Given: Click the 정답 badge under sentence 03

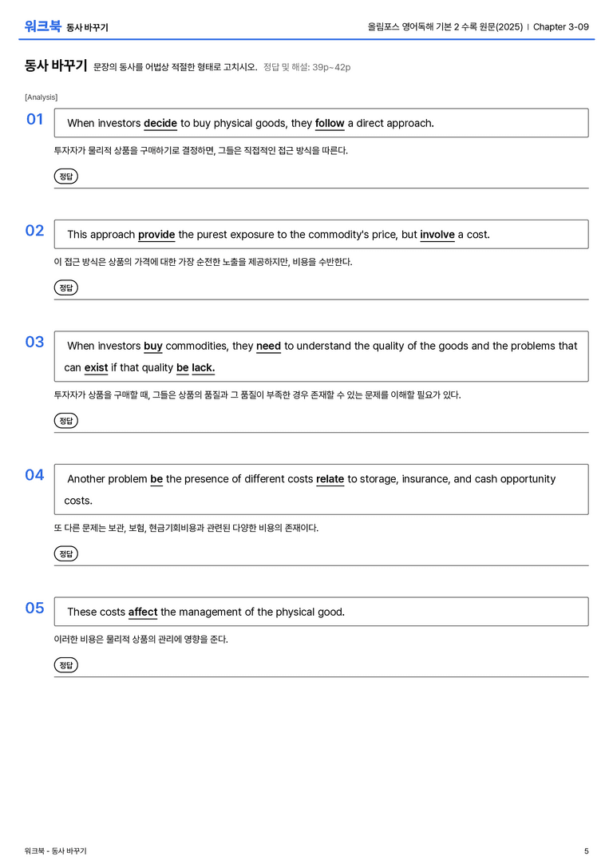Looking at the screenshot, I should 65,420.
